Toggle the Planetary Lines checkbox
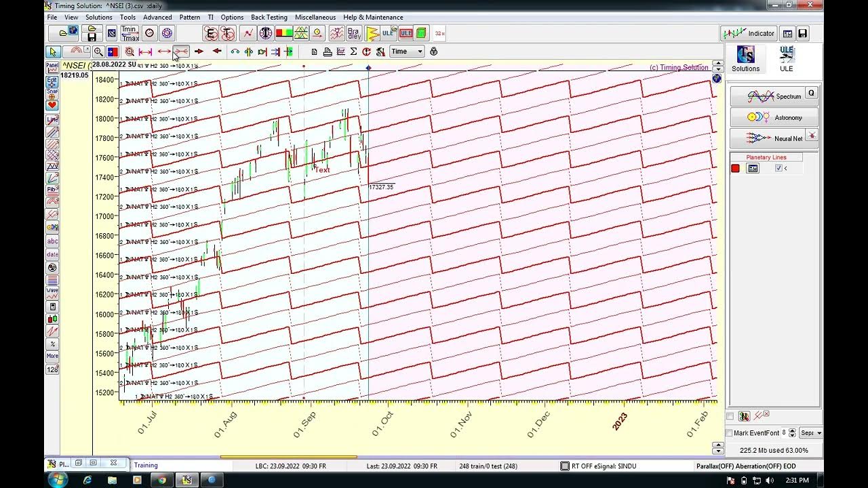The height and width of the screenshot is (488, 868). (x=778, y=168)
